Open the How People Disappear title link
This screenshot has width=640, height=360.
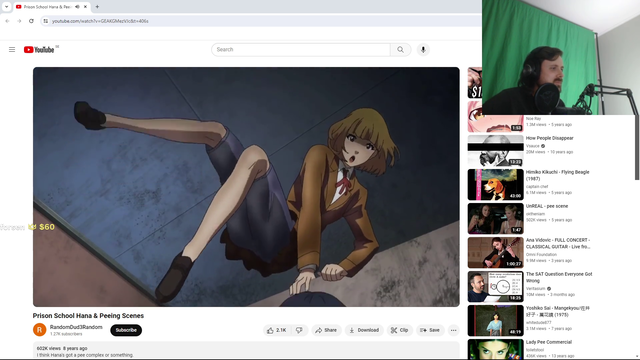[549, 138]
